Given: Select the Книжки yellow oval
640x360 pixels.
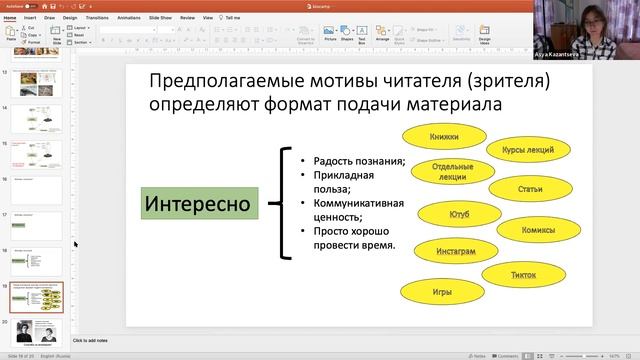Looking at the screenshot, I should (444, 136).
